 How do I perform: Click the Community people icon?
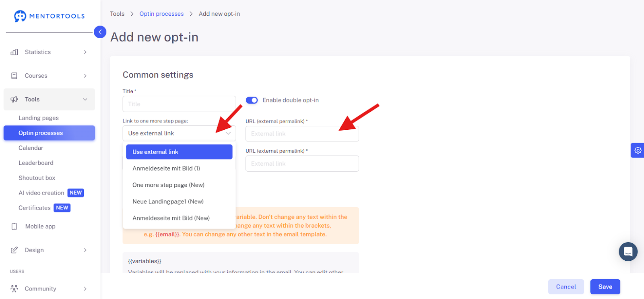(14, 289)
